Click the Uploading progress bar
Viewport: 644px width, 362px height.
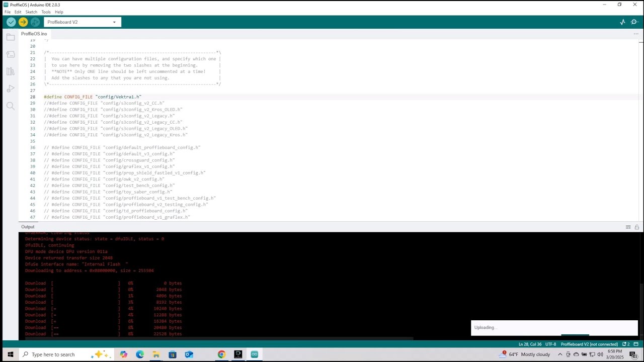tap(575, 335)
